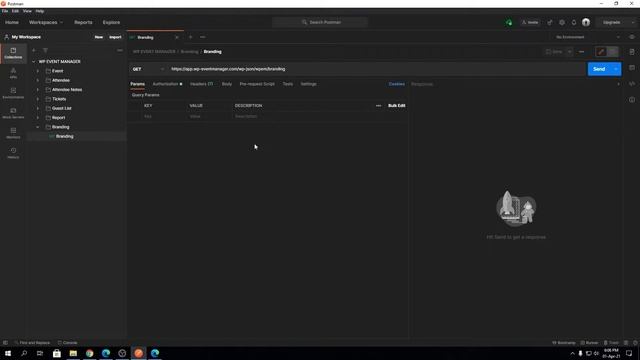This screenshot has width=640, height=360.
Task: Switch to the Authorization tab
Action: coord(167,84)
